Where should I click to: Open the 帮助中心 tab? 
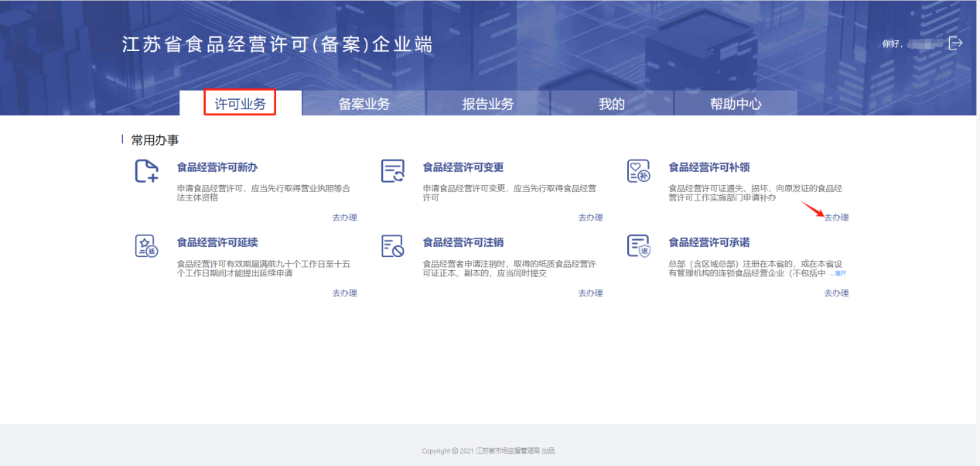pos(736,104)
